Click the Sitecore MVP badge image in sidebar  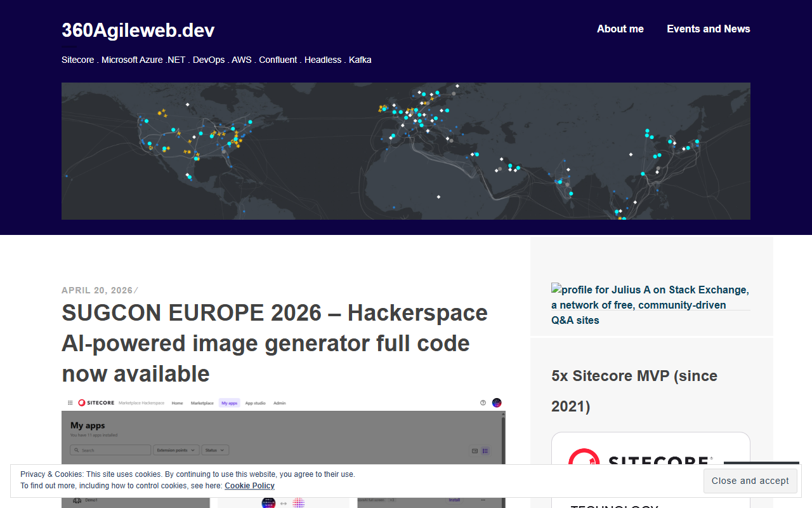pyautogui.click(x=651, y=449)
